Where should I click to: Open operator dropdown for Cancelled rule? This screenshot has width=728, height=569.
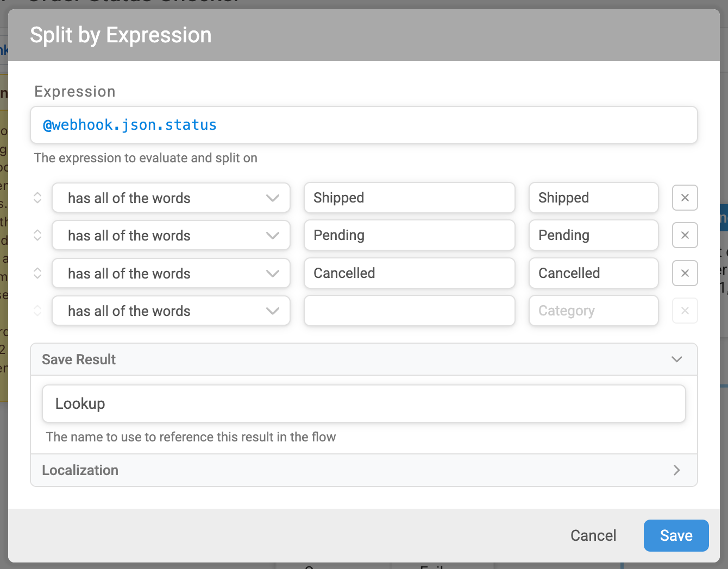tap(171, 273)
